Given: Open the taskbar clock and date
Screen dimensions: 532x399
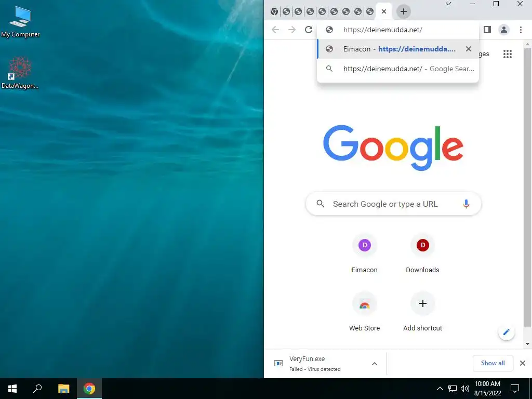Looking at the screenshot, I should click(487, 389).
